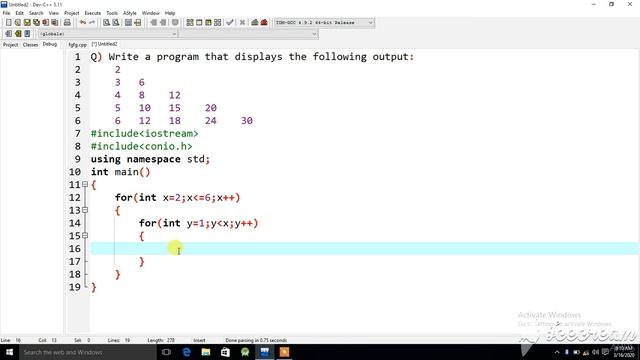The image size is (640, 360).
Task: Click the checkmark Debug toolbar icon
Action: (x=230, y=22)
